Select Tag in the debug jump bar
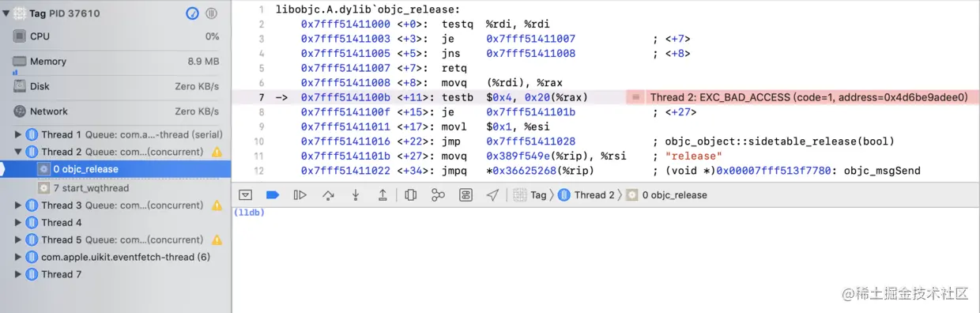Image resolution: width=980 pixels, height=313 pixels. tap(530, 194)
